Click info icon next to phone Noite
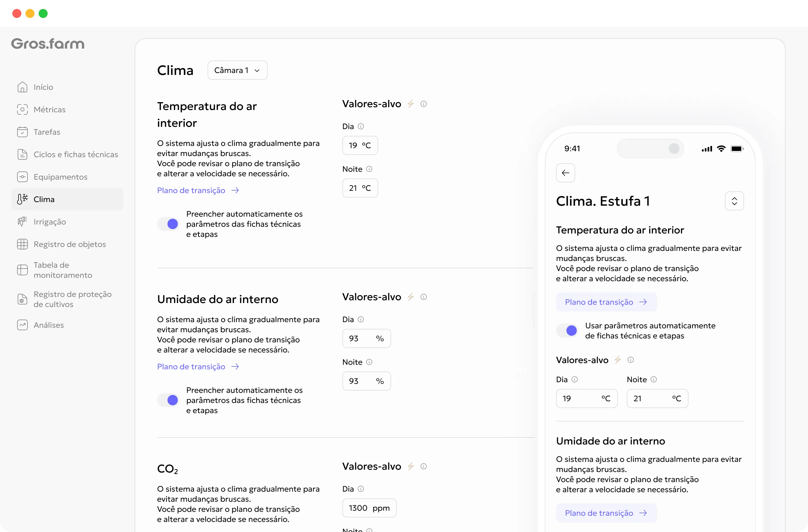Viewport: 808px width, 532px height. click(654, 379)
